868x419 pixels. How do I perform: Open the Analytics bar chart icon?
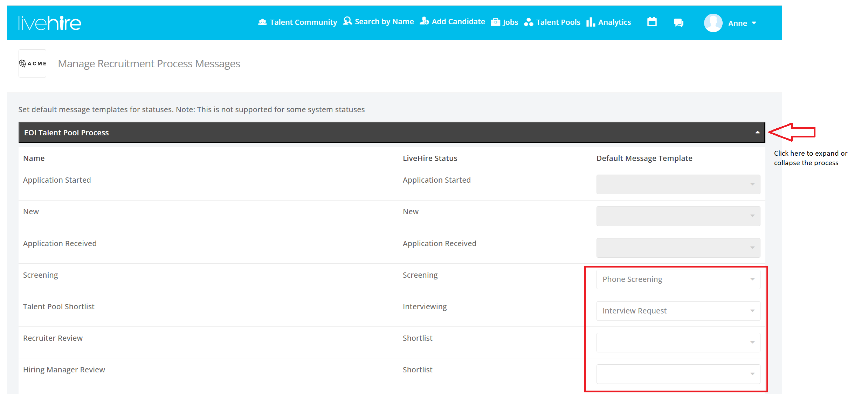(x=590, y=22)
